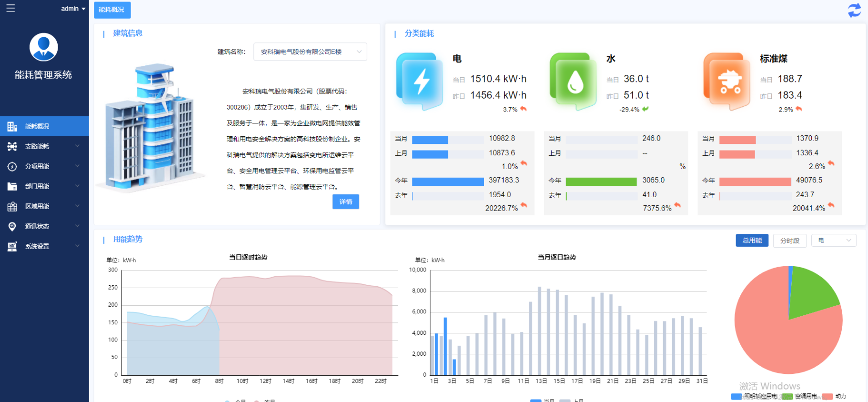Viewport: 868px width, 402px height.
Task: Click the 详情 button
Action: (346, 202)
